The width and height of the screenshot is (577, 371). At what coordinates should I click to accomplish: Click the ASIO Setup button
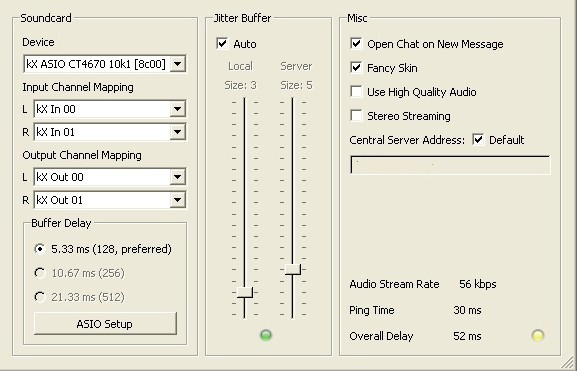pos(105,324)
